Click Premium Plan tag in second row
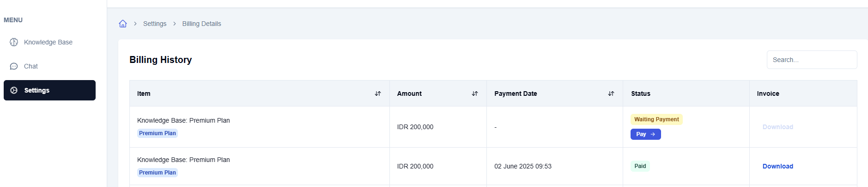This screenshot has width=868, height=187. (x=158, y=173)
